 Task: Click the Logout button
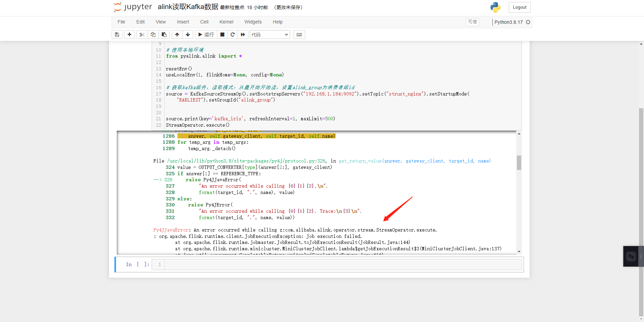point(520,7)
